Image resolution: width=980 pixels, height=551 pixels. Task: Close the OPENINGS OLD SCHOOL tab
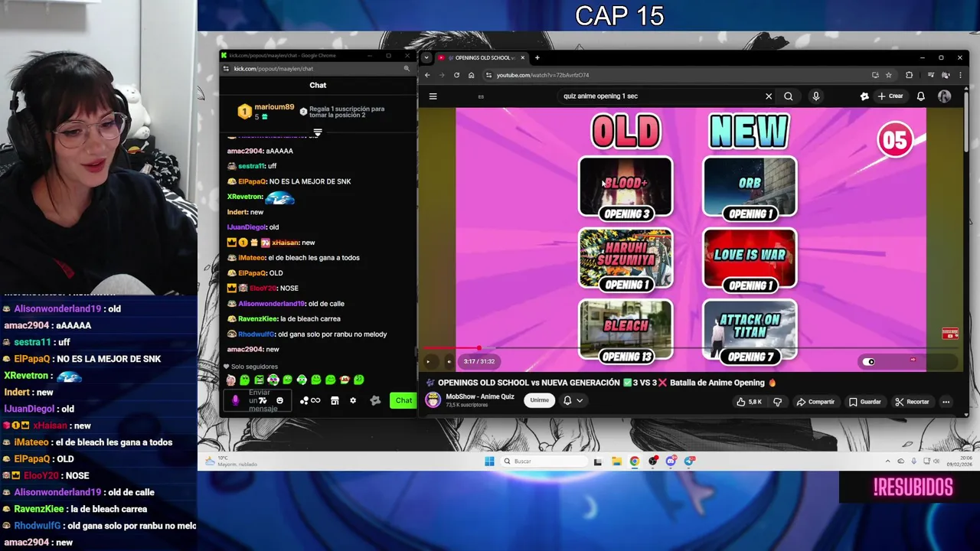523,57
